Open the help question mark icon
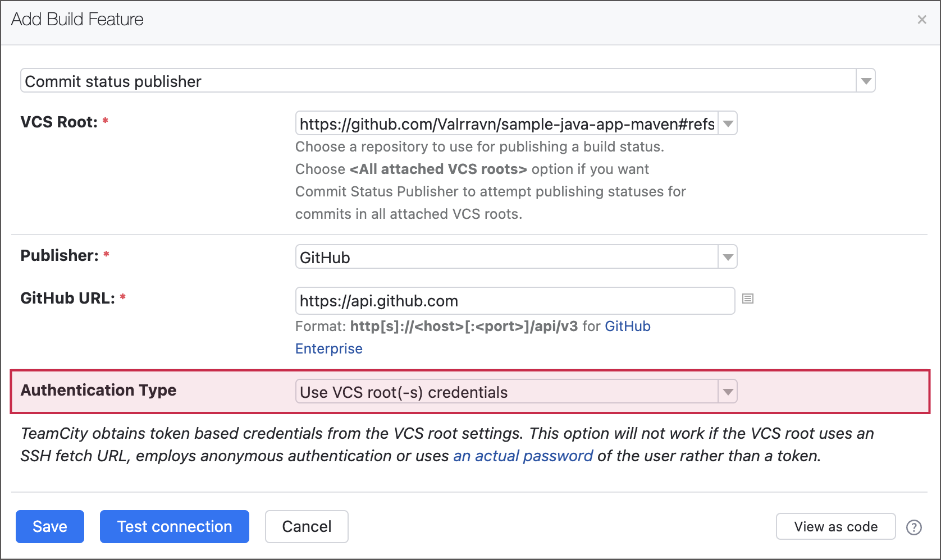The image size is (941, 560). 914,527
